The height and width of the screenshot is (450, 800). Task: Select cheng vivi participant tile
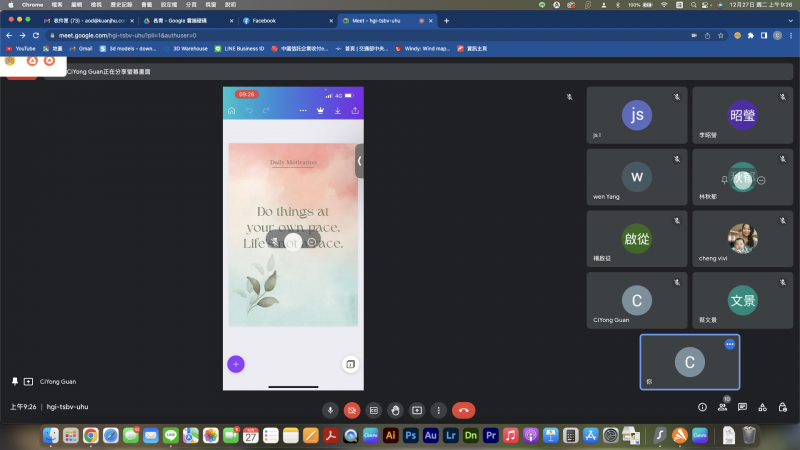click(x=742, y=239)
